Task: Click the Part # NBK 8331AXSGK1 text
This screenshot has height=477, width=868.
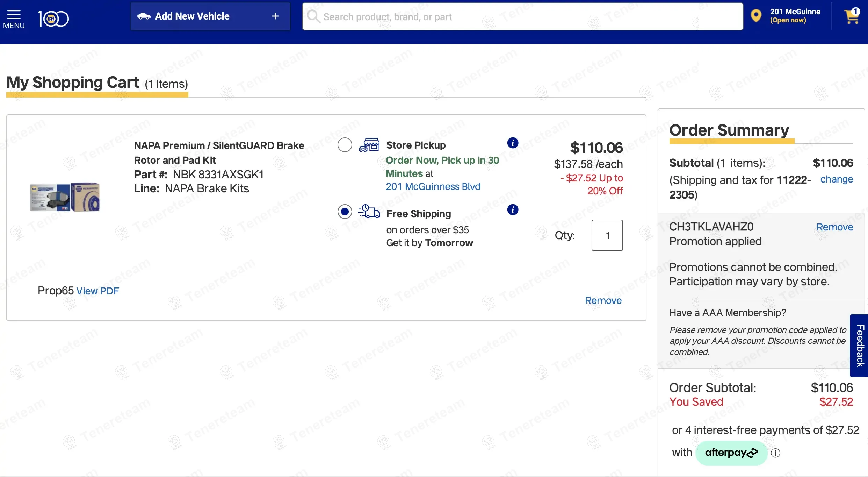Action: pos(199,175)
